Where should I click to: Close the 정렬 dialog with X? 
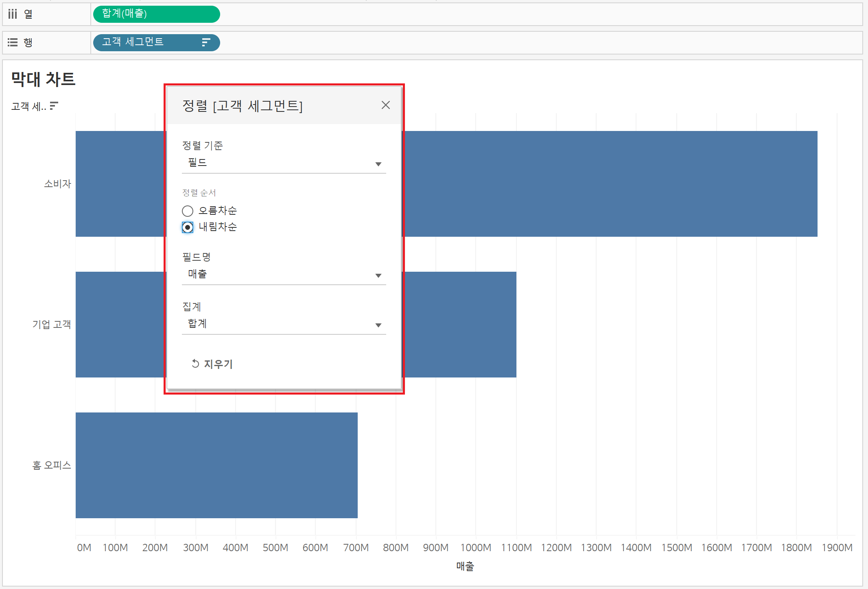point(385,105)
